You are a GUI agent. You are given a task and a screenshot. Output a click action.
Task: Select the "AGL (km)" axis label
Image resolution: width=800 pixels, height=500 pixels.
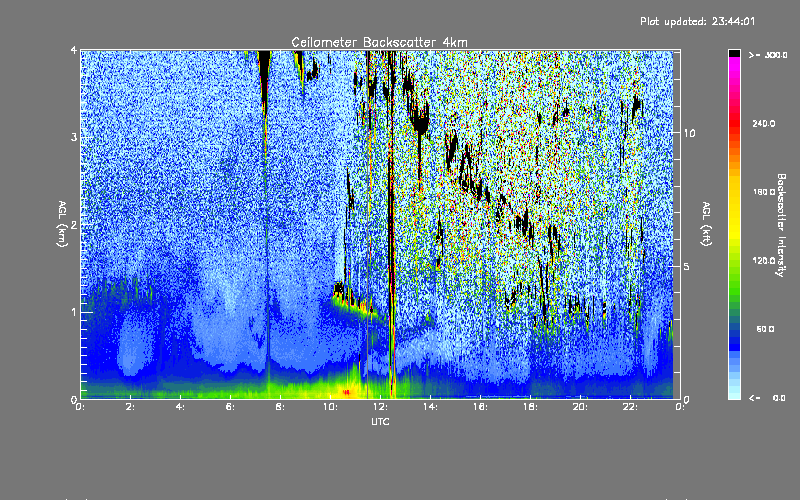(62, 224)
